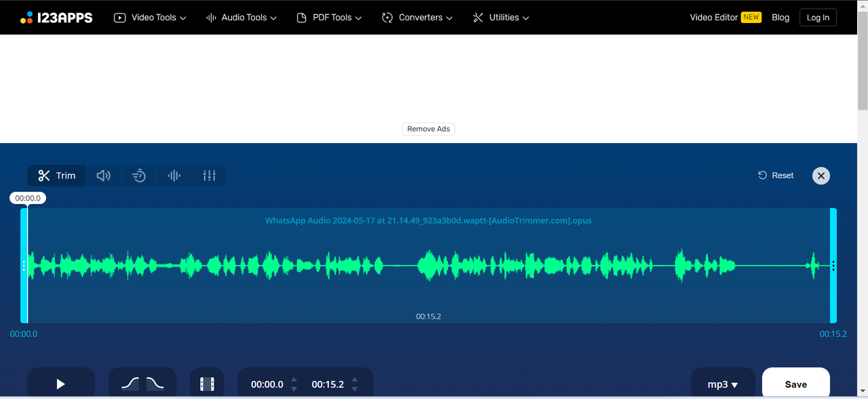Expand the PDF Tools menu
Viewport: 868px width, 399px height.
coord(329,18)
